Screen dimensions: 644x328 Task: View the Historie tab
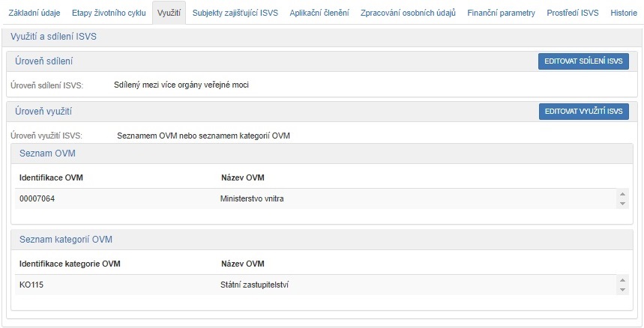point(624,13)
